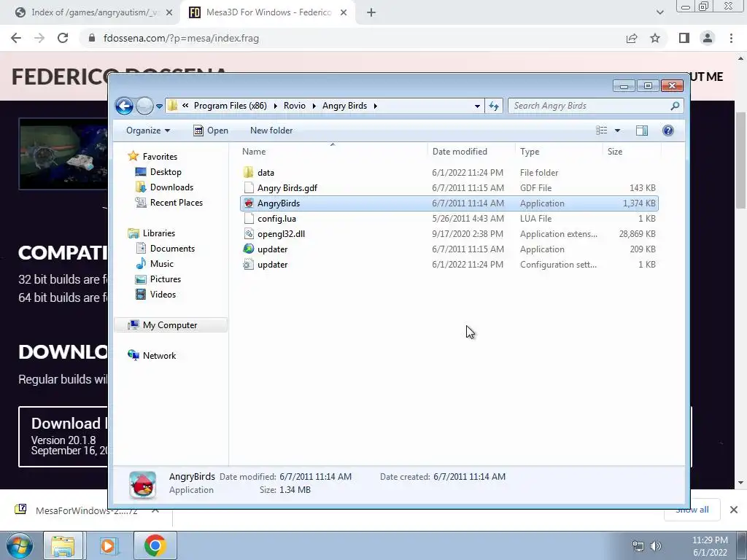The image size is (747, 560).
Task: Open the Windows Start orb
Action: (x=20, y=545)
